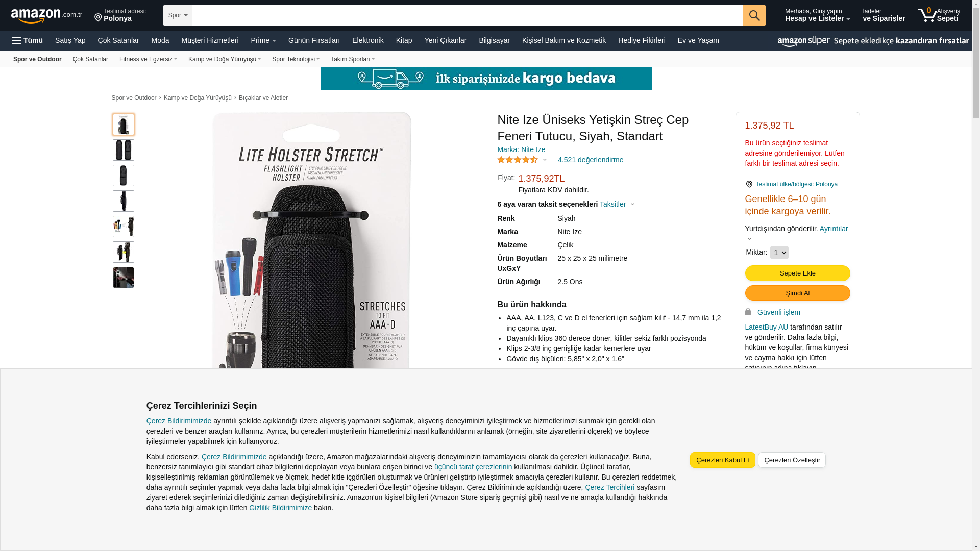980x551 pixels.
Task: Click the Amazon.com.tr logo
Action: click(46, 16)
